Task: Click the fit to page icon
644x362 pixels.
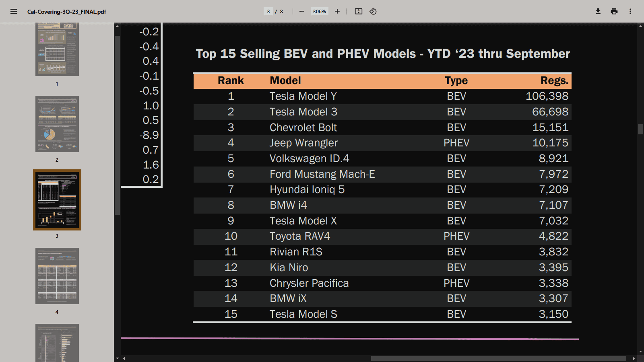Action: point(359,11)
